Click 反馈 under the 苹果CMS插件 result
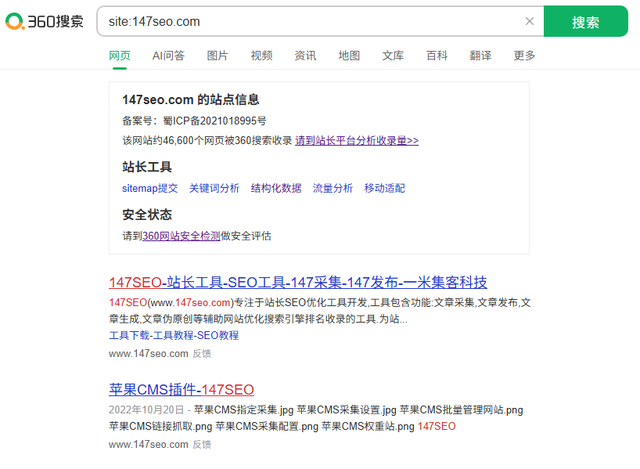Viewport: 640px width, 469px height. tap(202, 445)
